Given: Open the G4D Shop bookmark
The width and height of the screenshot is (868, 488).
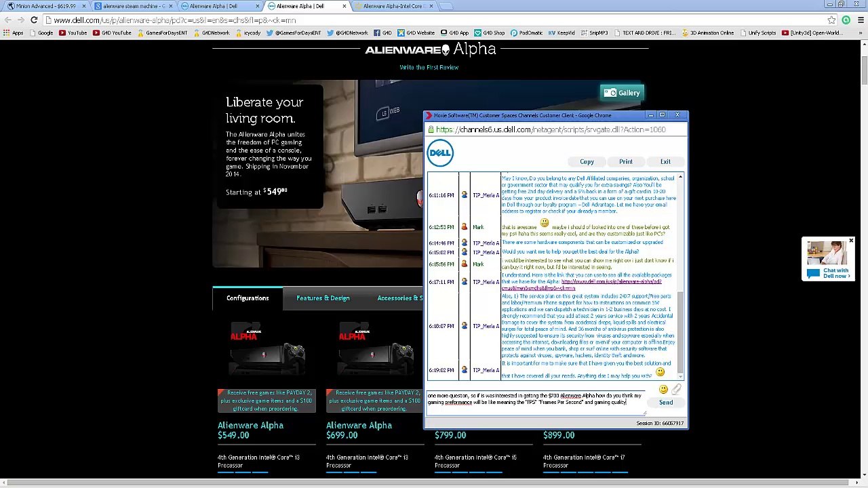Looking at the screenshot, I should coord(489,33).
